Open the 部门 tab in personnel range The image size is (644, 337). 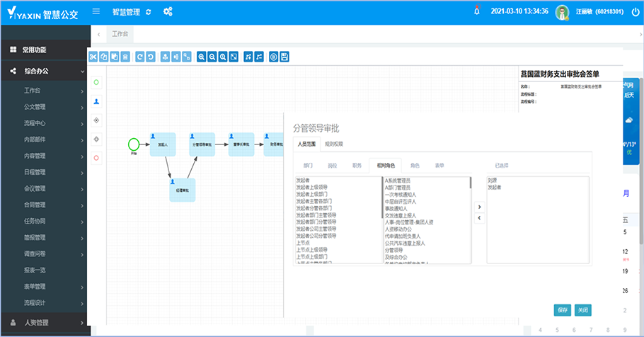(308, 165)
